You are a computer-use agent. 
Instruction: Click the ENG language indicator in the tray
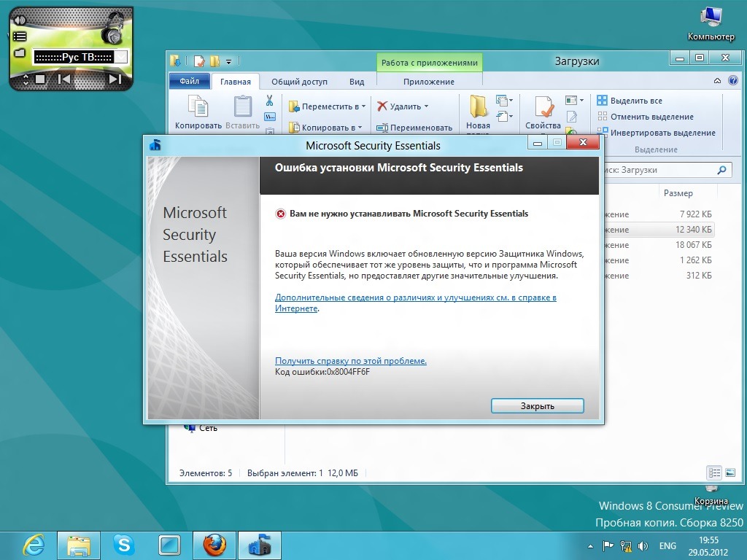point(667,545)
